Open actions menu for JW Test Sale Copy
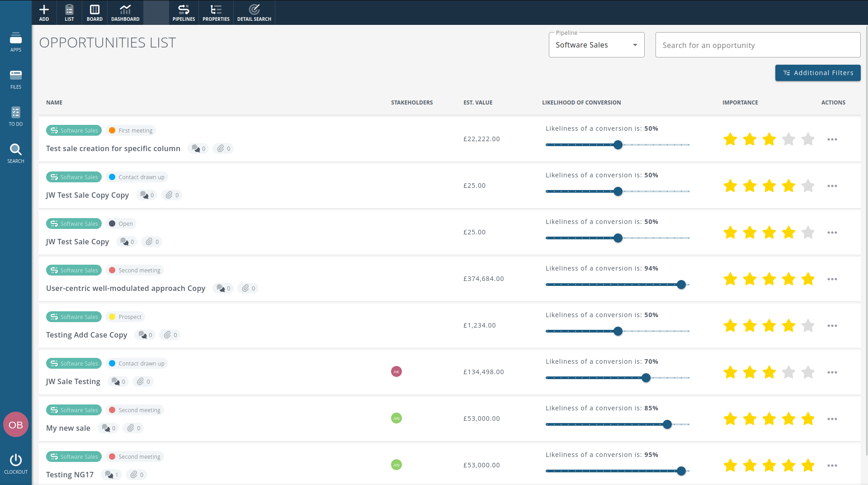The height and width of the screenshot is (485, 868). 832,233
